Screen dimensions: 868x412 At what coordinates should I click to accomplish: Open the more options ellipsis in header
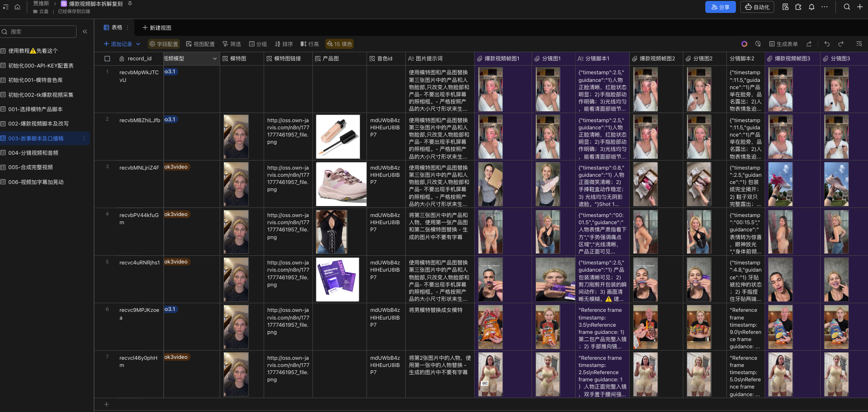click(824, 7)
